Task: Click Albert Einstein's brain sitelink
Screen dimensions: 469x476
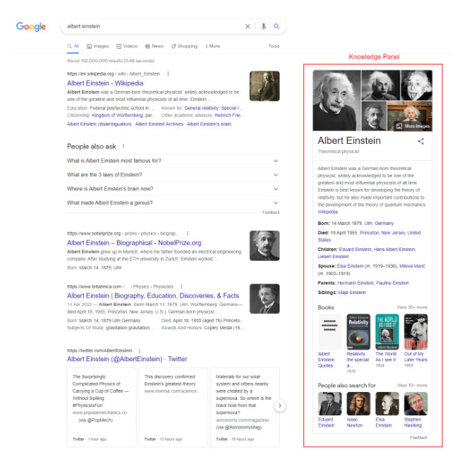Action: [x=209, y=124]
